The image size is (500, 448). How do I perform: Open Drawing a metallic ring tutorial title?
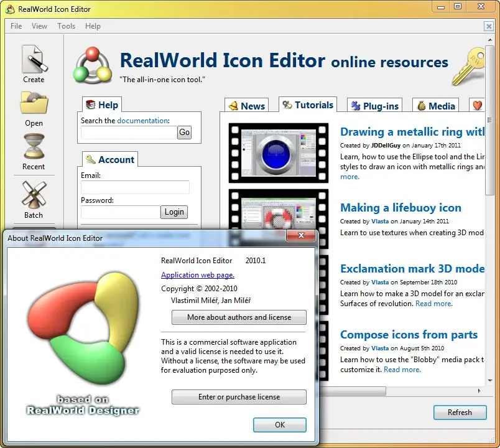(412, 131)
